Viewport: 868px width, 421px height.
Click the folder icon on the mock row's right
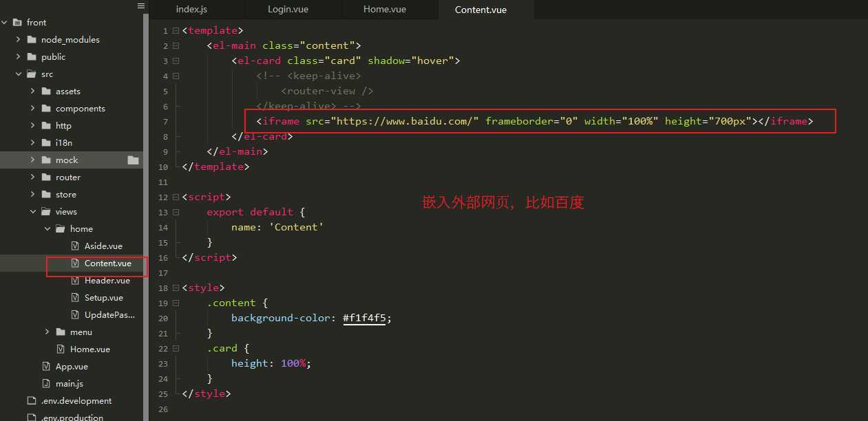pyautogui.click(x=134, y=160)
